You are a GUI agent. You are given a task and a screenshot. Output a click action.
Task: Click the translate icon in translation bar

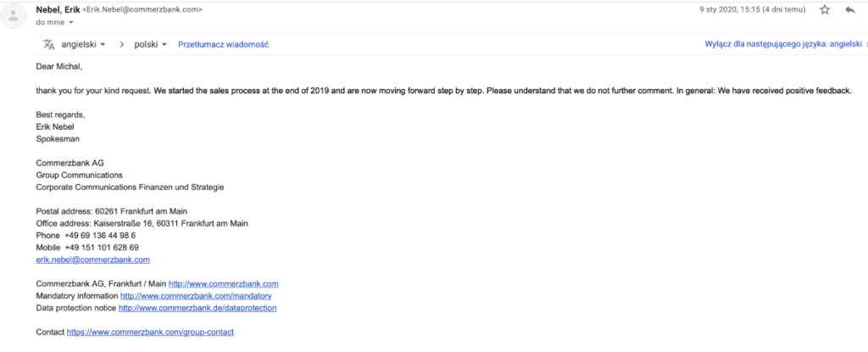coord(48,44)
